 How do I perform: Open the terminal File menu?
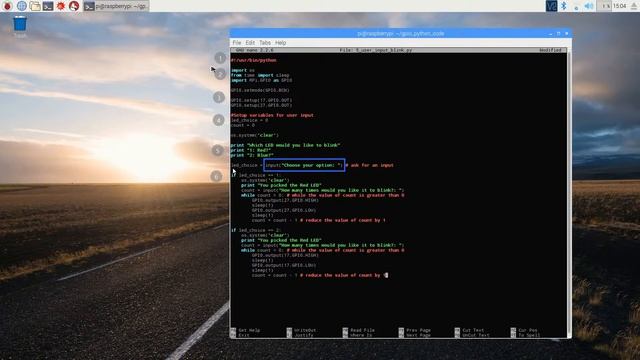pos(237,42)
